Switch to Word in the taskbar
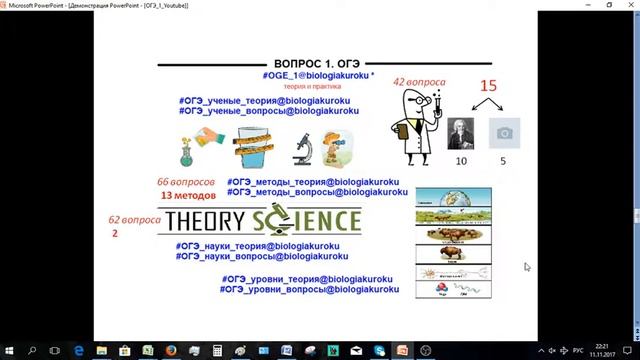This screenshot has height=360, width=640. tap(287, 351)
